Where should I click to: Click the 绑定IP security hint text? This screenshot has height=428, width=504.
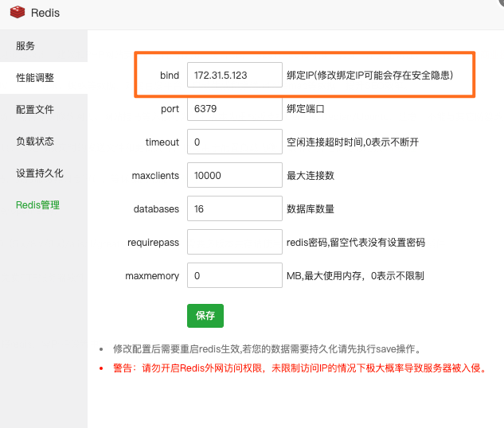tap(370, 75)
